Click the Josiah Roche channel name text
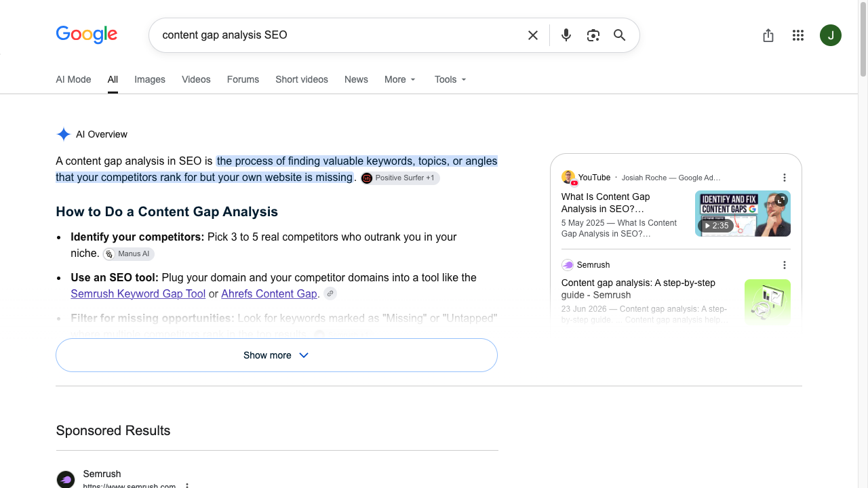This screenshot has height=488, width=868. [671, 178]
